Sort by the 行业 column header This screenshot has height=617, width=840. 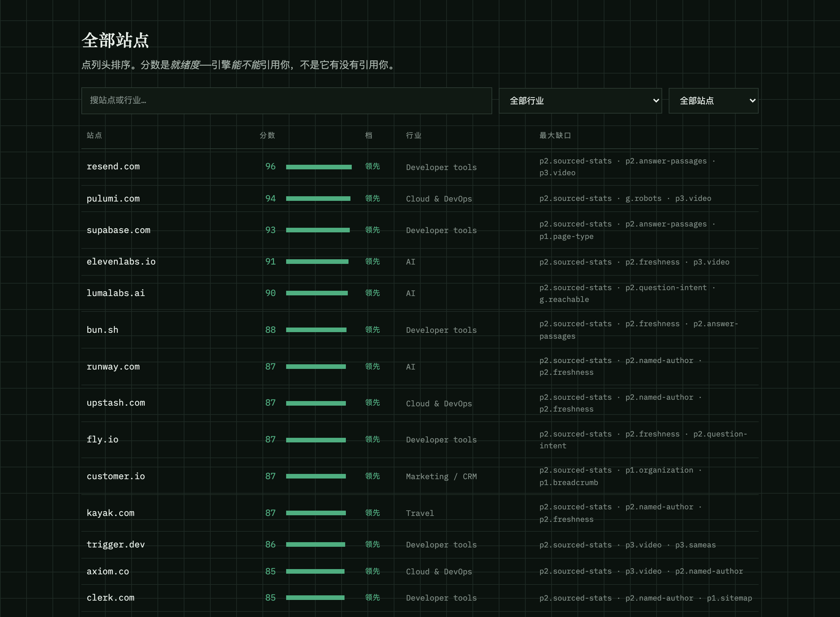point(414,135)
